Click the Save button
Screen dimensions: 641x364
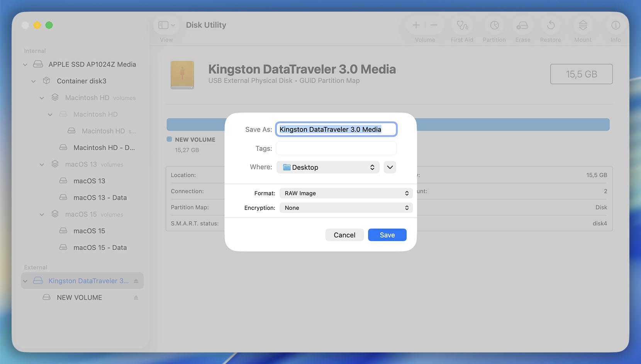click(x=387, y=235)
